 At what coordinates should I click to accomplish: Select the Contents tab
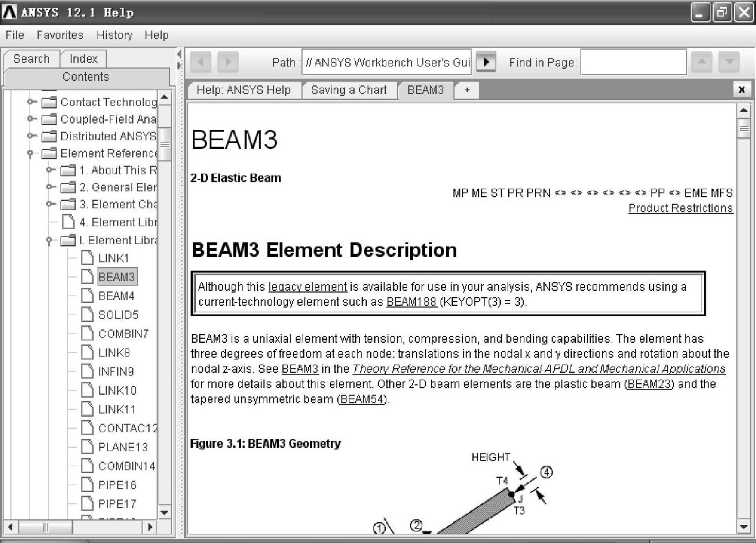tap(85, 77)
